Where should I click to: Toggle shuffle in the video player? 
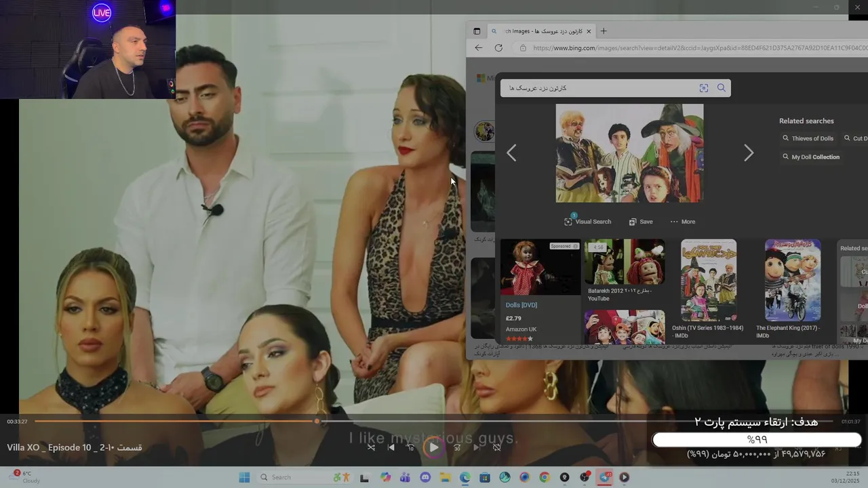pyautogui.click(x=371, y=447)
